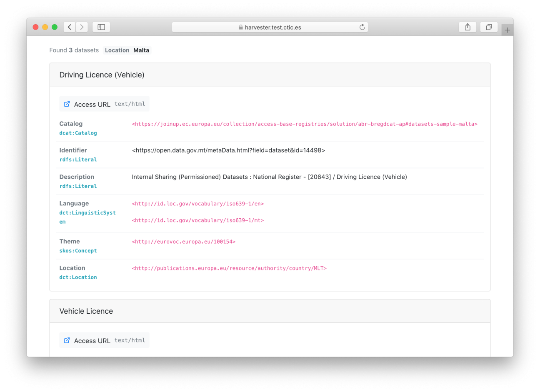Click the Language field label
Viewport: 540px width, 392px height.
[74, 204]
